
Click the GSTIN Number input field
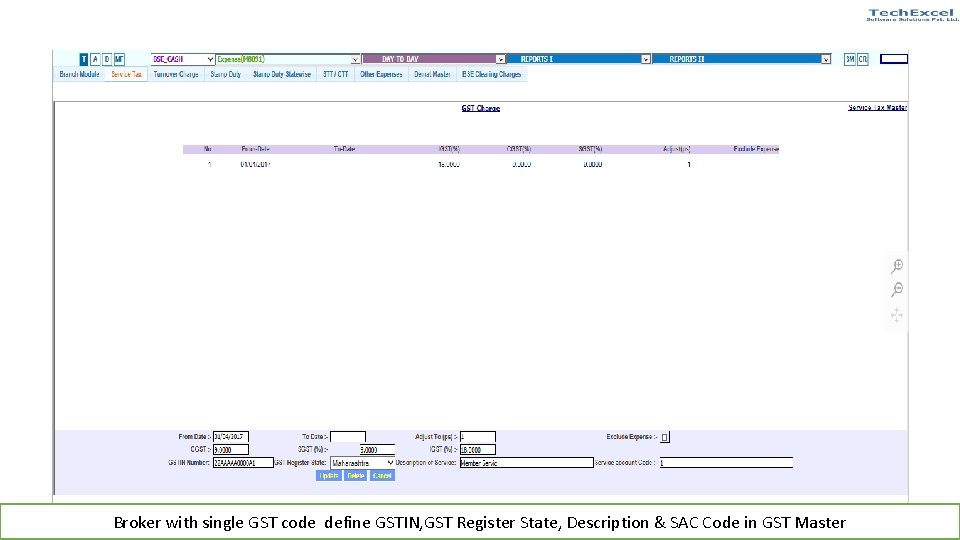coord(243,462)
